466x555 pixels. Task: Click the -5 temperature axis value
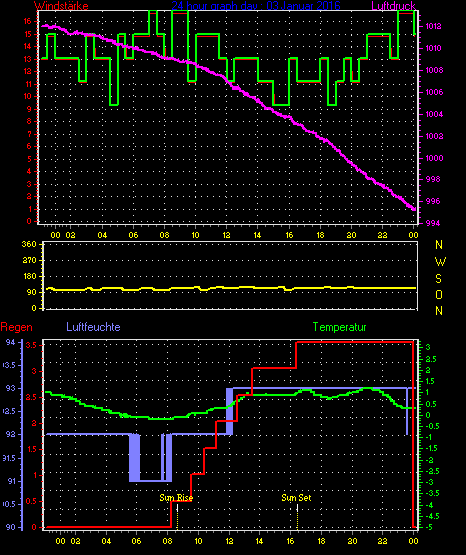click(x=429, y=527)
